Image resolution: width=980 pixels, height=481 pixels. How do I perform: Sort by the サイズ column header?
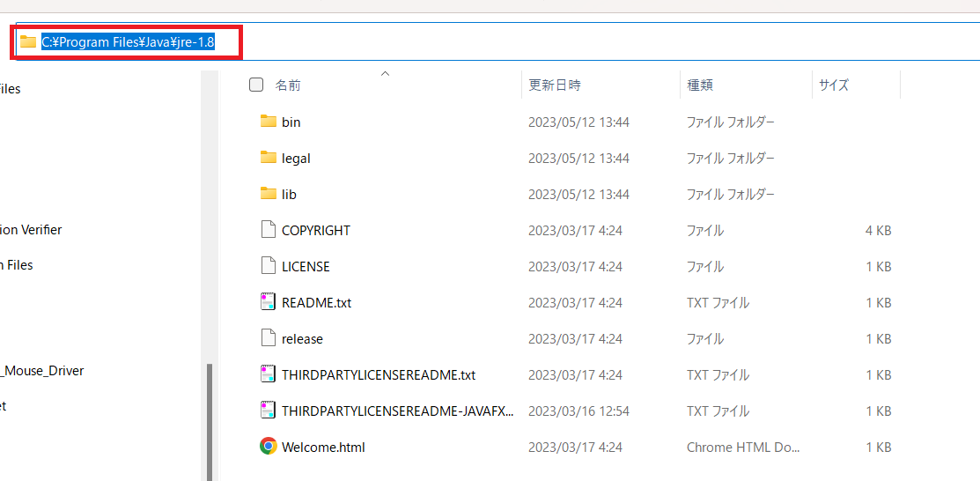[x=834, y=85]
